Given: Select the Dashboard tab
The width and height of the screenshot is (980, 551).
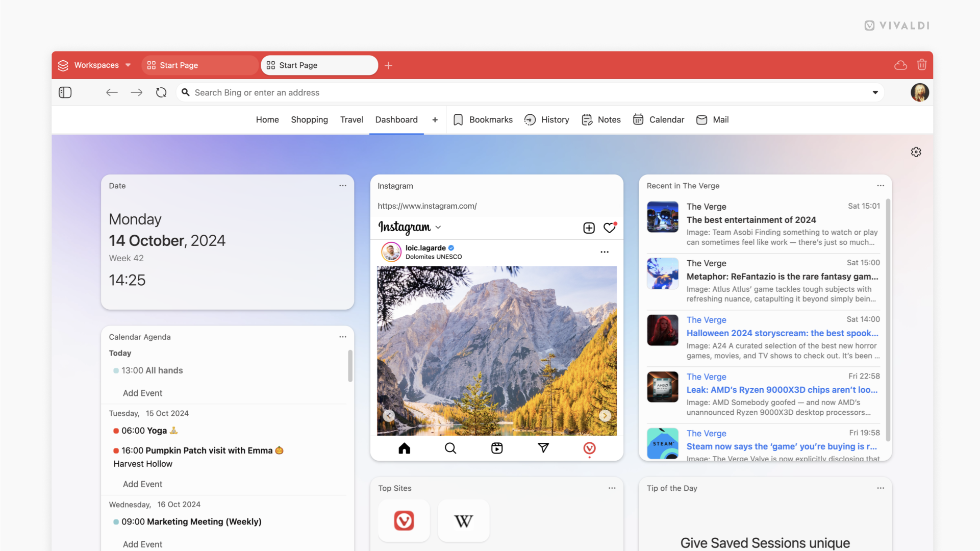Looking at the screenshot, I should 396,120.
